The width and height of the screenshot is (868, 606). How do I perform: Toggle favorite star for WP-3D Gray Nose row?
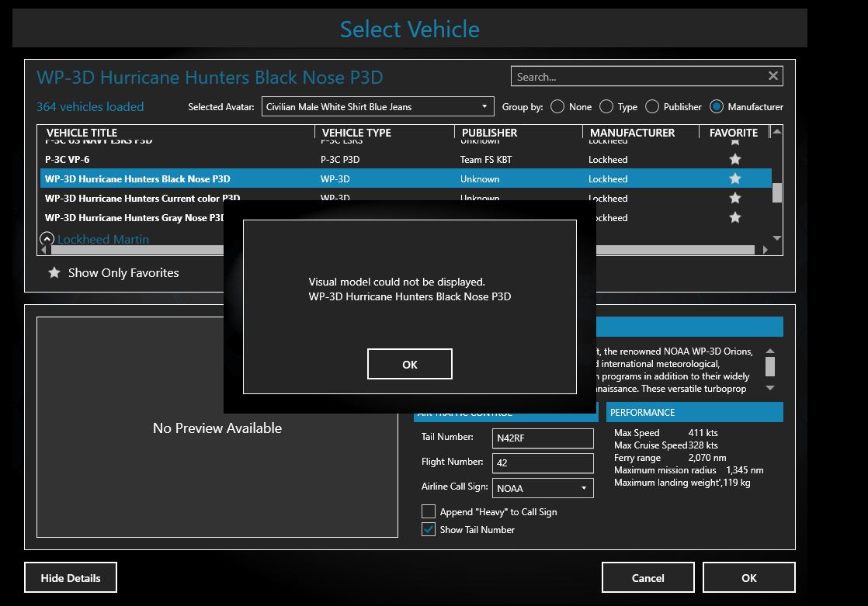735,217
